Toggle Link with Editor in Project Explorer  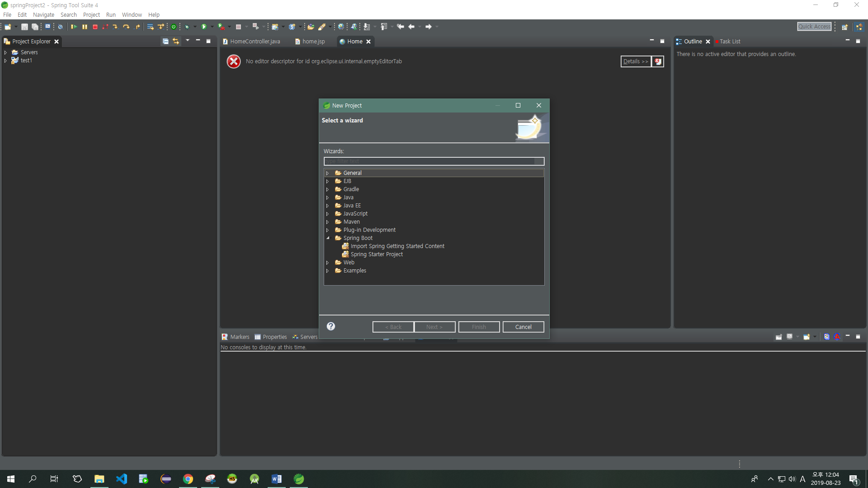pos(176,41)
